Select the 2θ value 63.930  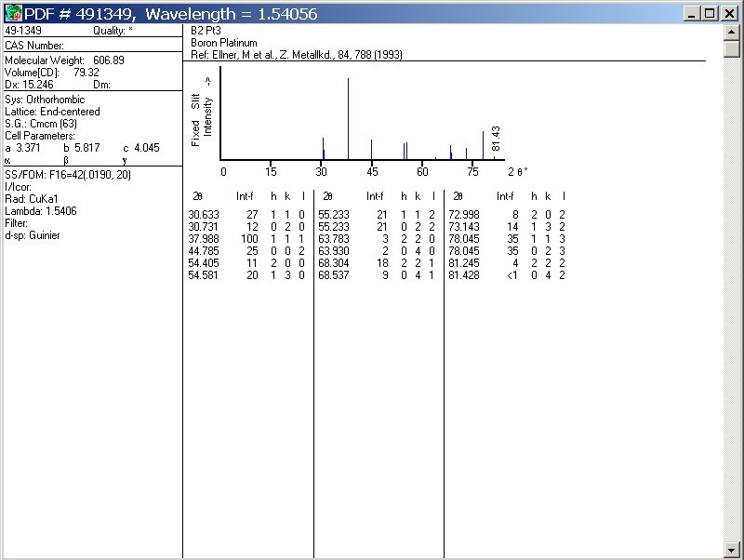pos(334,251)
